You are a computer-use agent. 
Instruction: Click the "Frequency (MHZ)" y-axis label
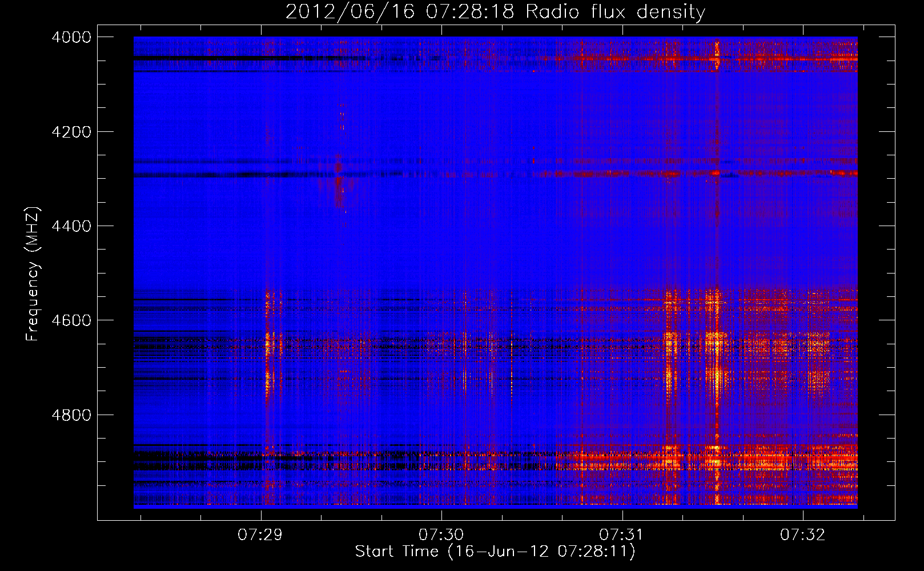[x=33, y=274]
